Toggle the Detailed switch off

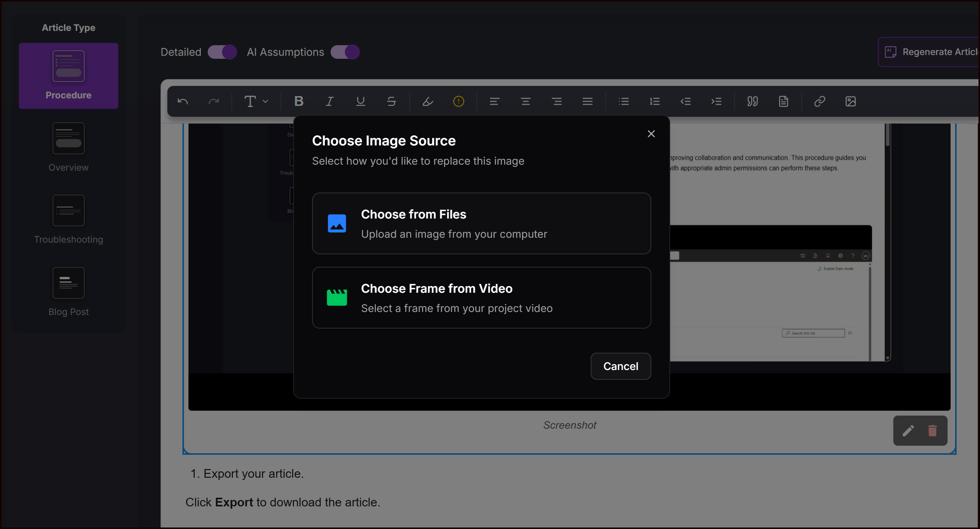pyautogui.click(x=222, y=52)
